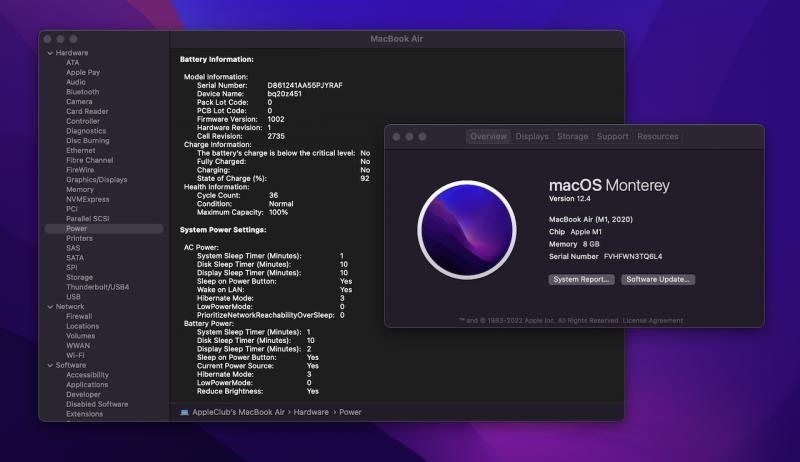Select Accessibility under Software

click(x=87, y=375)
